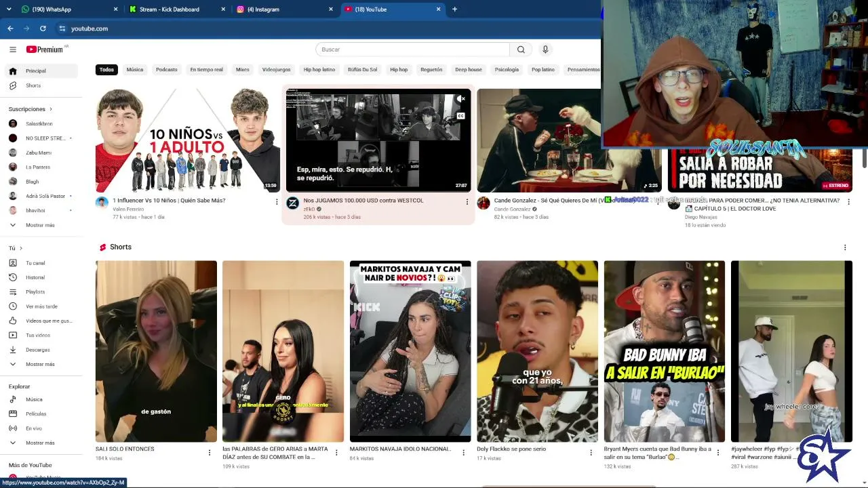Select the Deep house filter chip
The width and height of the screenshot is (868, 488).
point(469,70)
